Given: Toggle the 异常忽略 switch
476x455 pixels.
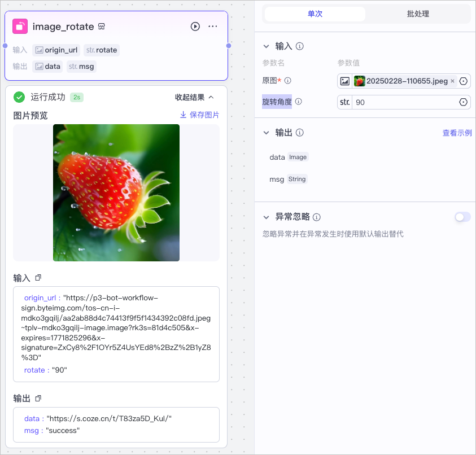Looking at the screenshot, I should click(x=462, y=217).
